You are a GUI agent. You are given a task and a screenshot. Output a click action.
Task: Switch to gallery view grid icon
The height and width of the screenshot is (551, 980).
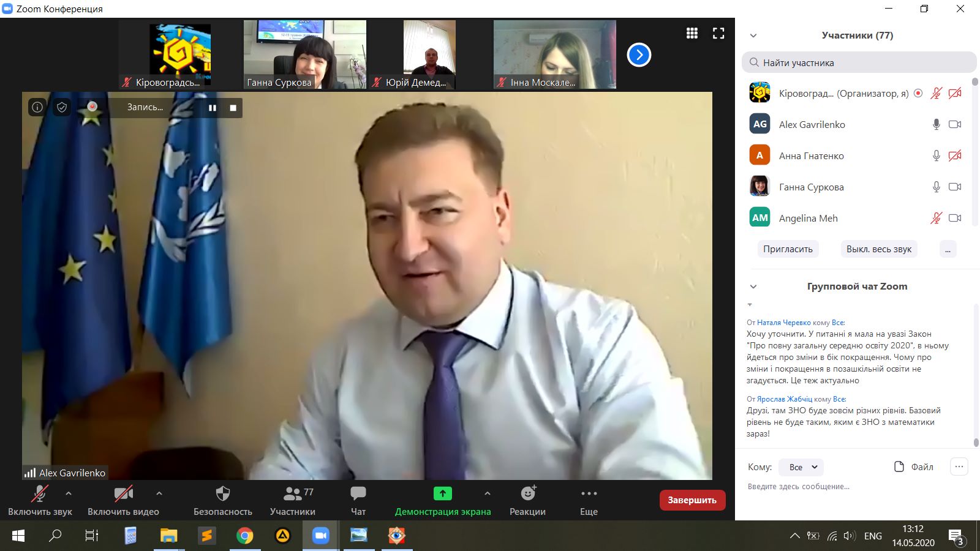click(x=692, y=34)
